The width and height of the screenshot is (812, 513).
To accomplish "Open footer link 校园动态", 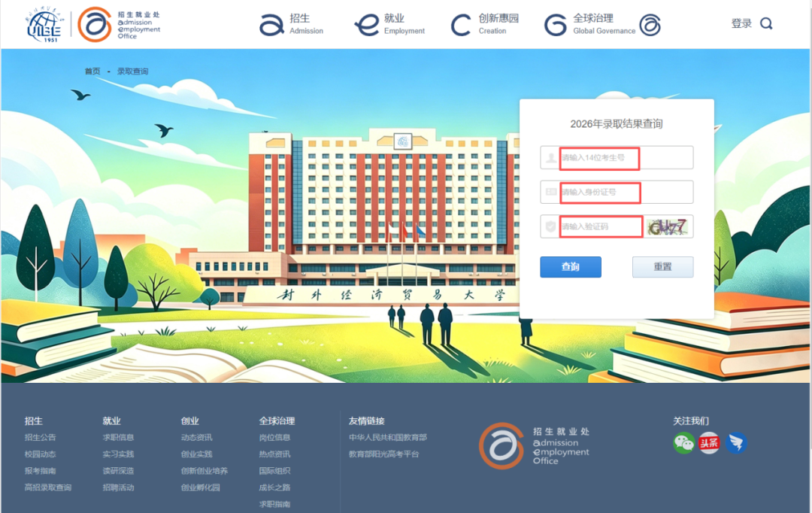I will (41, 454).
